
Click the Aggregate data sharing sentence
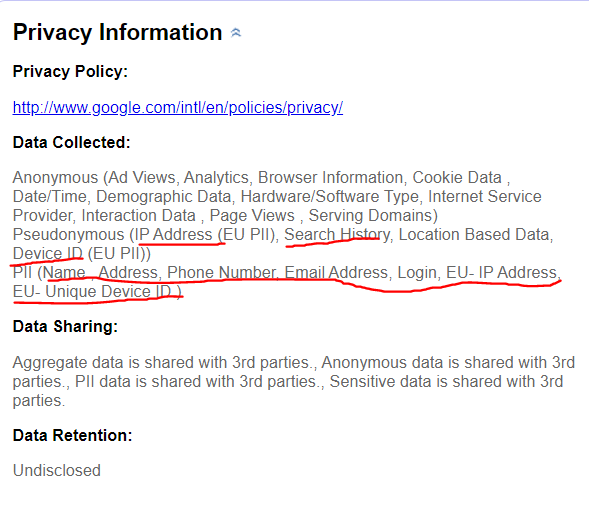(162, 363)
